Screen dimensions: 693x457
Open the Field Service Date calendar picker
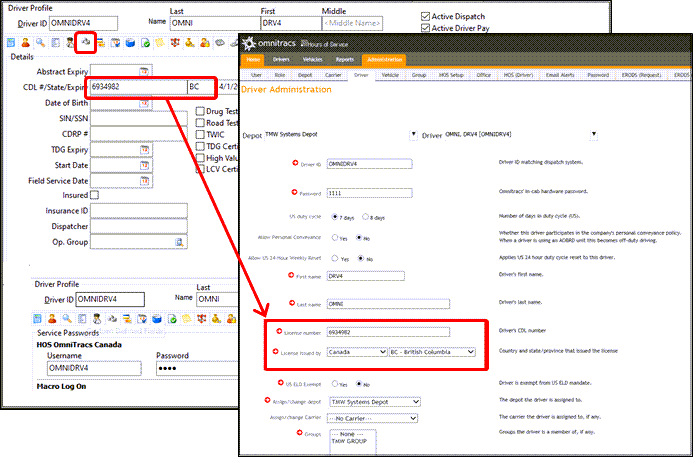[144, 180]
